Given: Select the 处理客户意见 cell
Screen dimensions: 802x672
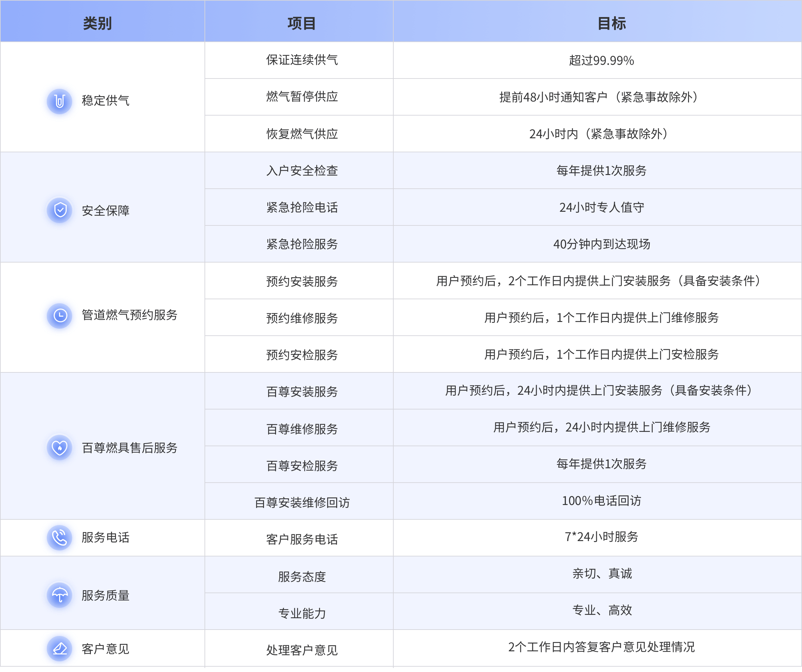Looking at the screenshot, I should [x=299, y=648].
